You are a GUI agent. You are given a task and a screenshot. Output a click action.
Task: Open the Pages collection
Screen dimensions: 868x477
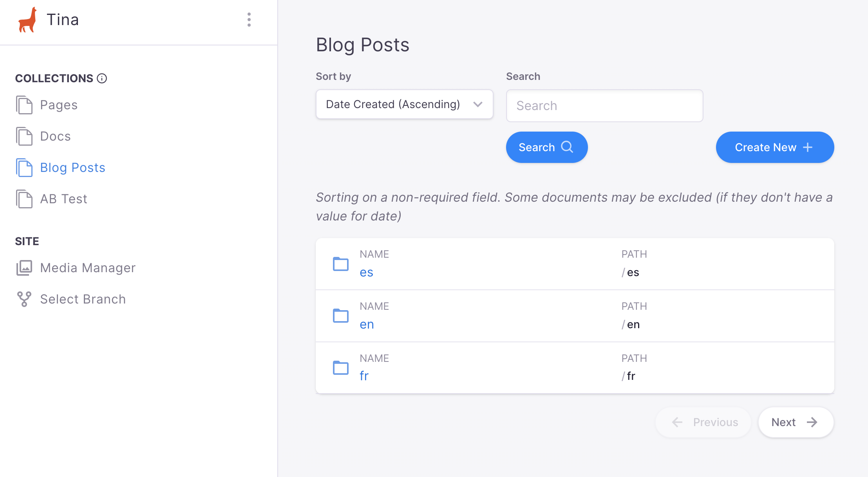click(59, 105)
